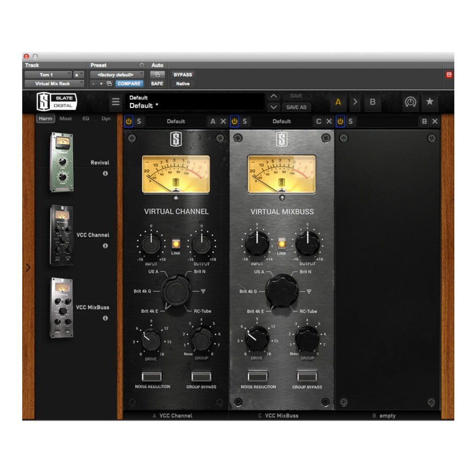
Task: Click the plug-in automation enable icon
Action: 157,75
